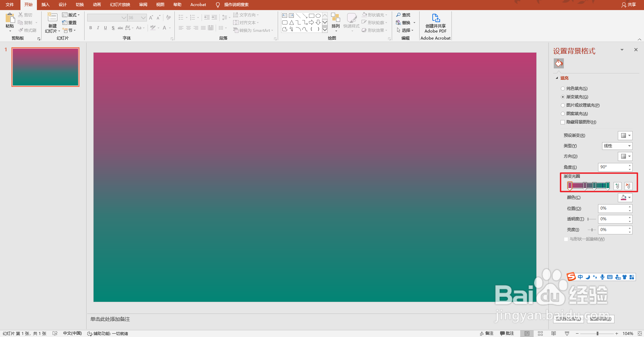The width and height of the screenshot is (644, 337).
Task: Click the Brightness (亮度) percent field
Action: [x=613, y=230]
